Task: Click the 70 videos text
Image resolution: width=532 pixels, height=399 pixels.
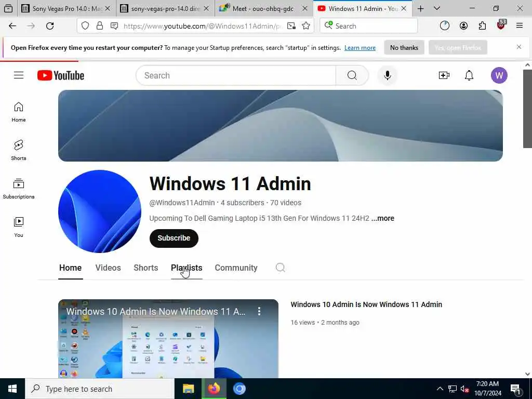Action: point(285,203)
